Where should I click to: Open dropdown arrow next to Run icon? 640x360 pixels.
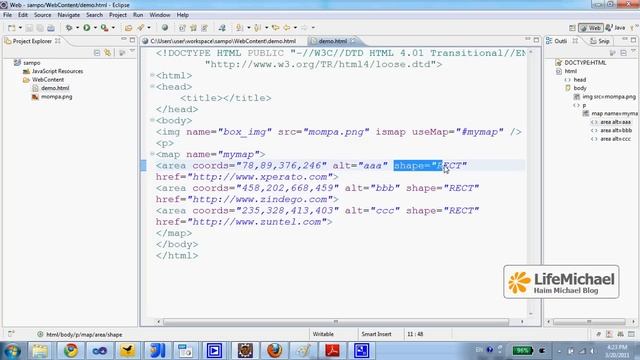pyautogui.click(x=95, y=28)
